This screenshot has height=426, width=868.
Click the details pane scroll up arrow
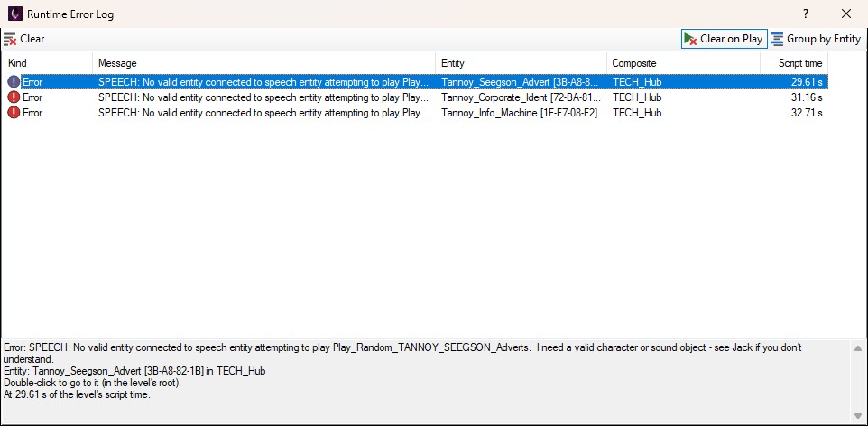857,348
